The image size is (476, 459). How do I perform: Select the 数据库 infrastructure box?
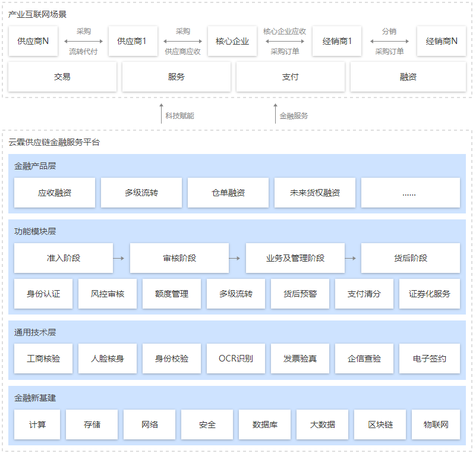[264, 425]
